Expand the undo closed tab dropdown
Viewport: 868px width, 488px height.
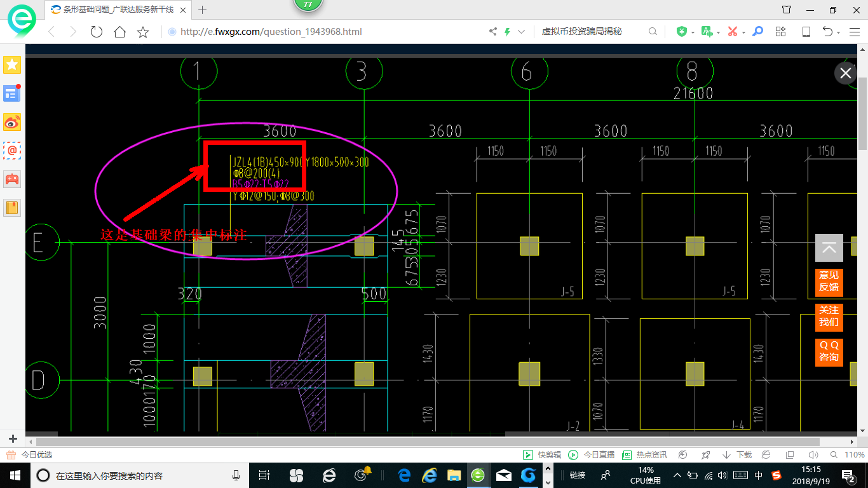pyautogui.click(x=839, y=32)
